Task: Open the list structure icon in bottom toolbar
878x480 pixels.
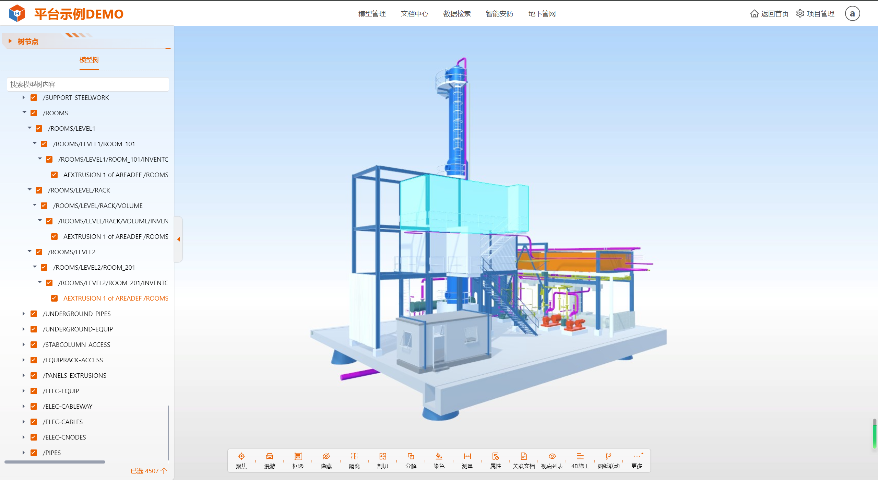Action: coord(580,455)
